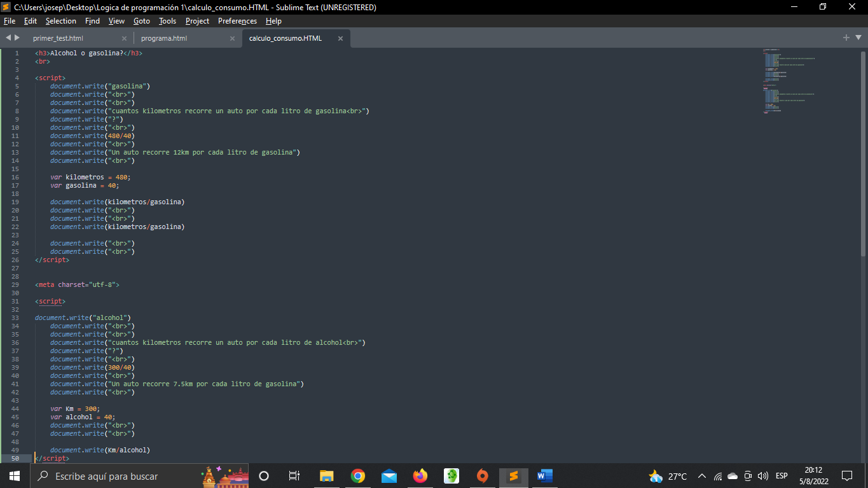This screenshot has width=868, height=488.
Task: Open the Preferences menu
Action: click(x=238, y=21)
